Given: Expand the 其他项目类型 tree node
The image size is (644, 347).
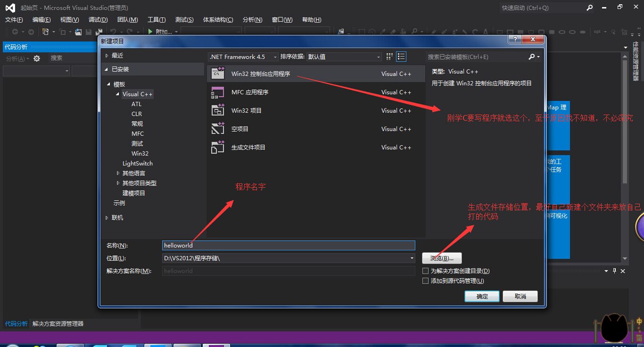Looking at the screenshot, I should pos(118,183).
